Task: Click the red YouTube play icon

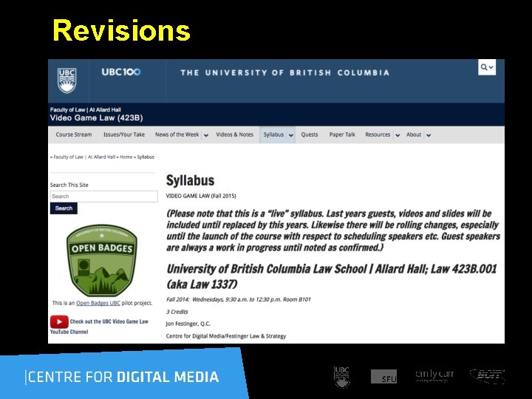Action: [x=59, y=321]
